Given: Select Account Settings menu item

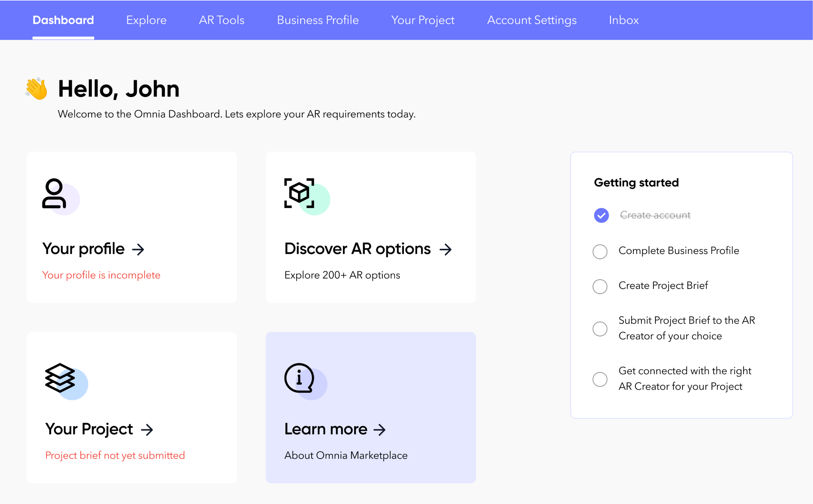Looking at the screenshot, I should tap(532, 20).
